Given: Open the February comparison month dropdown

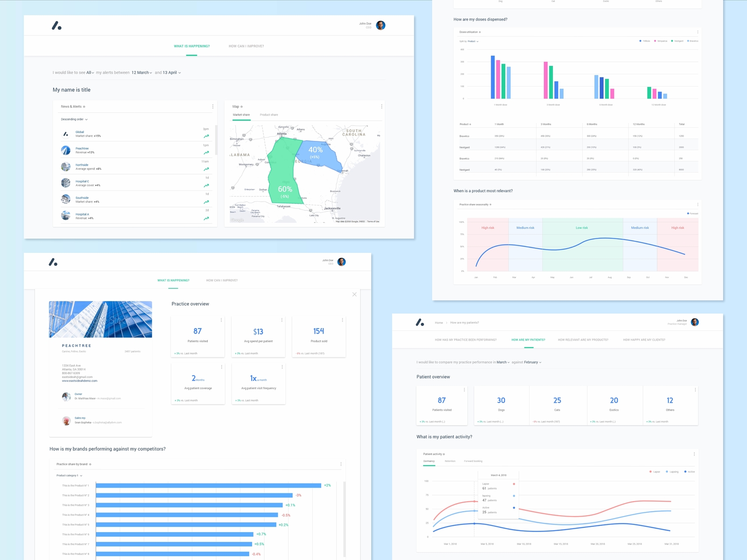Looking at the screenshot, I should click(533, 362).
